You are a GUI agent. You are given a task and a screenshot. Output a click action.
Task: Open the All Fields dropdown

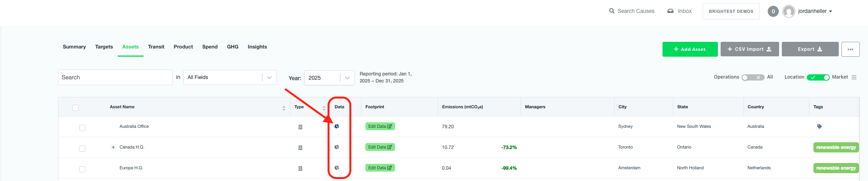[x=230, y=77]
